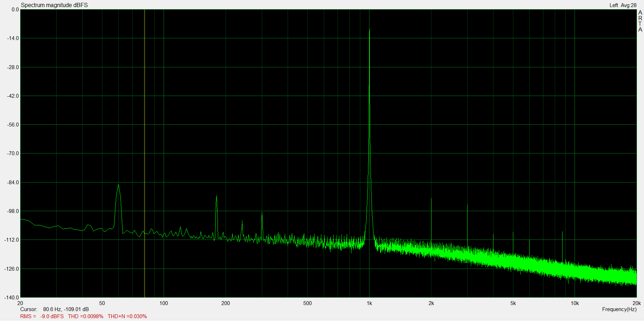This screenshot has width=644, height=321.
Task: Select the -112.0 y-axis label
Action: tap(12, 240)
